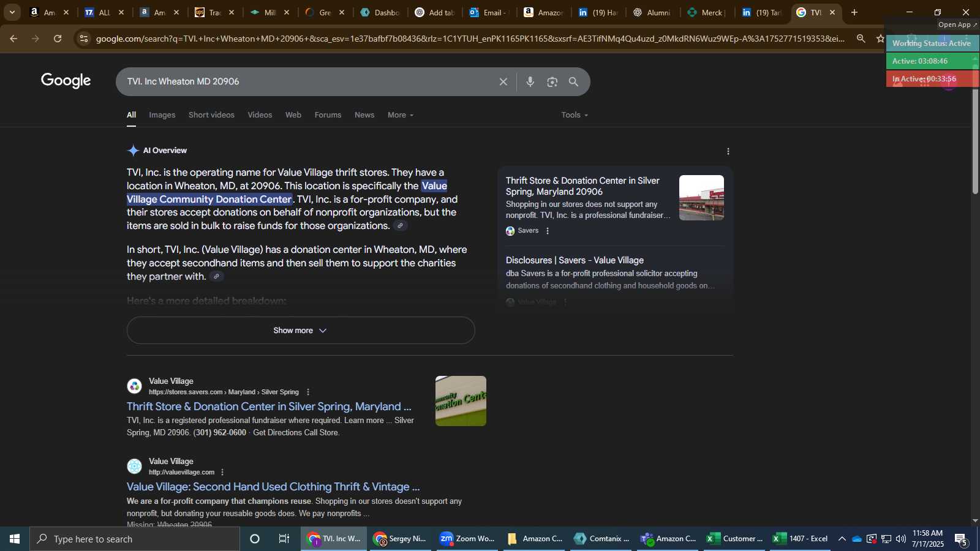Switch to the Merck browser tab
Image resolution: width=980 pixels, height=551 pixels.
707,12
